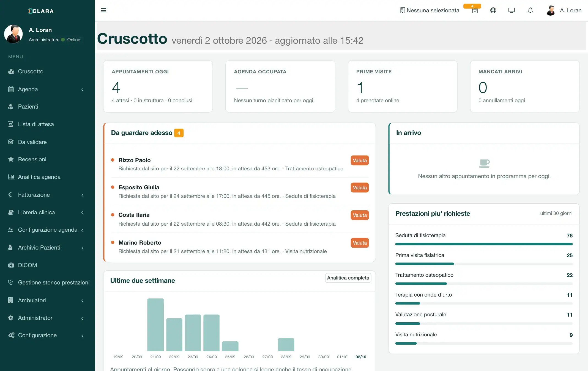
Task: Click patient name Rizzo Paolo
Action: (x=134, y=160)
